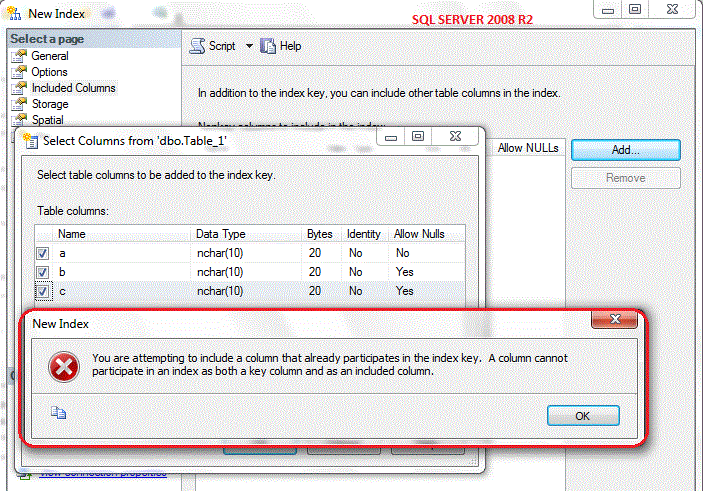The width and height of the screenshot is (703, 491).
Task: Click OK in the New Index error dialog
Action: (583, 416)
